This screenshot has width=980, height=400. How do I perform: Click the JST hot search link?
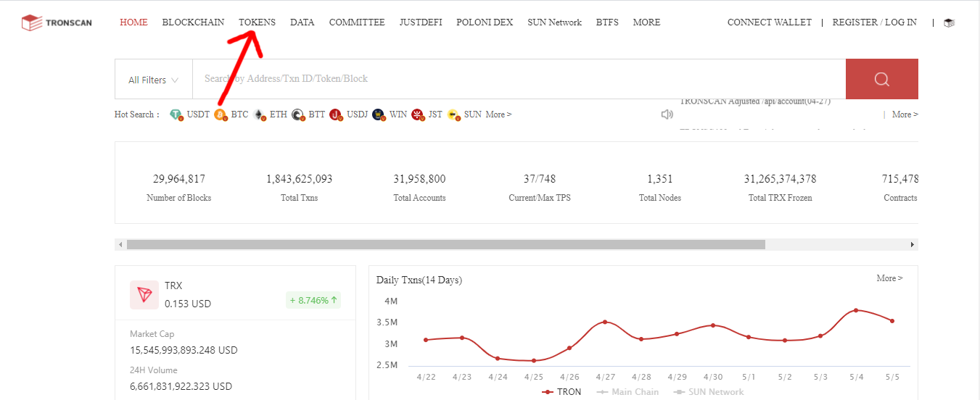(x=435, y=114)
